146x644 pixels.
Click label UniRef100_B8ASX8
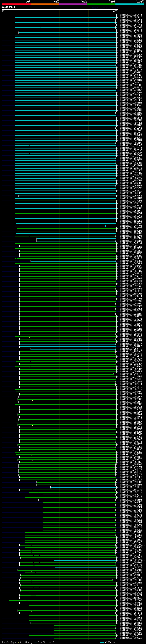coord(131,635)
